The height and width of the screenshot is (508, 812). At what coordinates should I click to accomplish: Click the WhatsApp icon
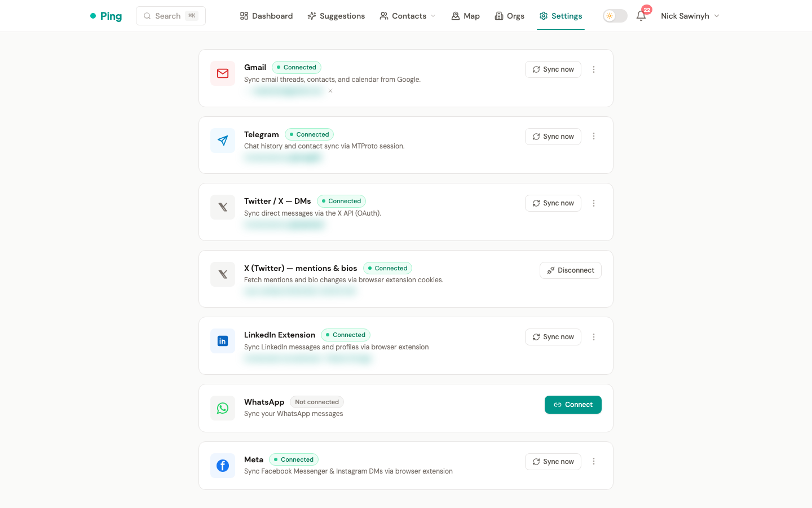223,408
